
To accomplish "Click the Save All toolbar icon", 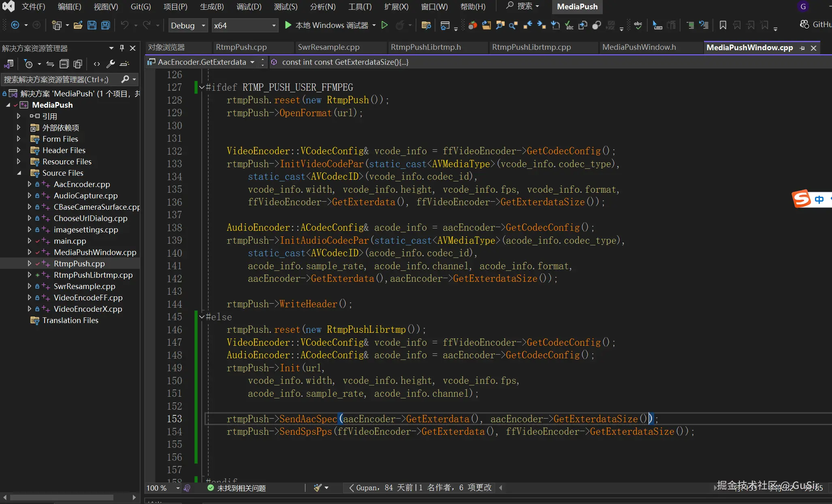I will pyautogui.click(x=105, y=25).
